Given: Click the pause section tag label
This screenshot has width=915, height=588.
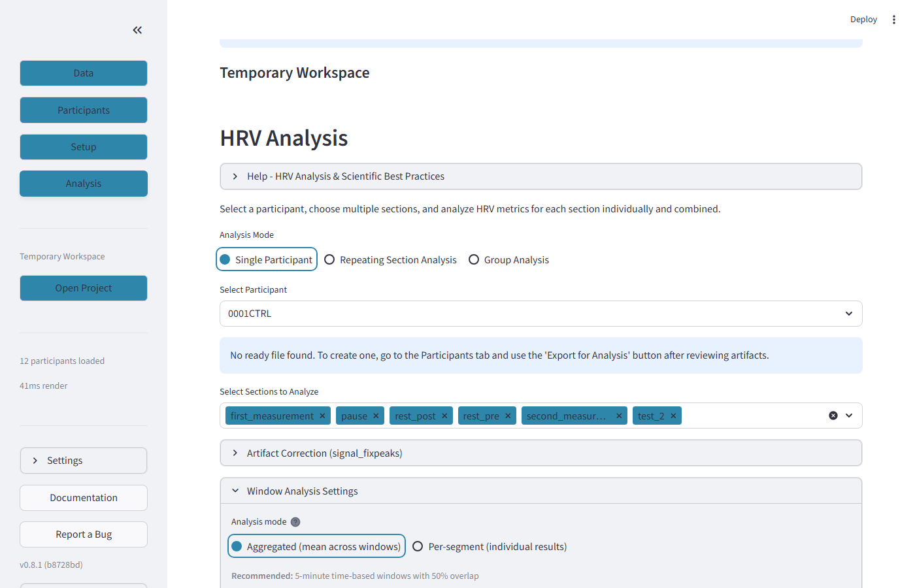Looking at the screenshot, I should point(354,416).
